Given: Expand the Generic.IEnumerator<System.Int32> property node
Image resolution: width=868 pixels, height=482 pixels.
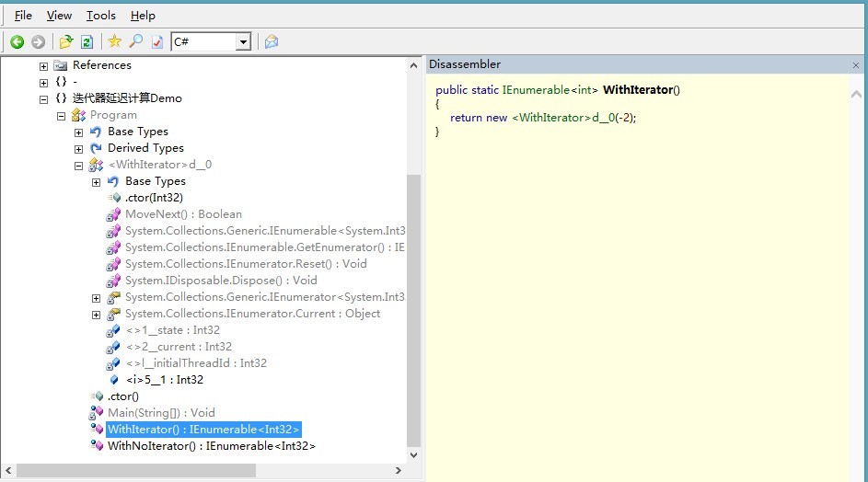Looking at the screenshot, I should click(x=97, y=298).
